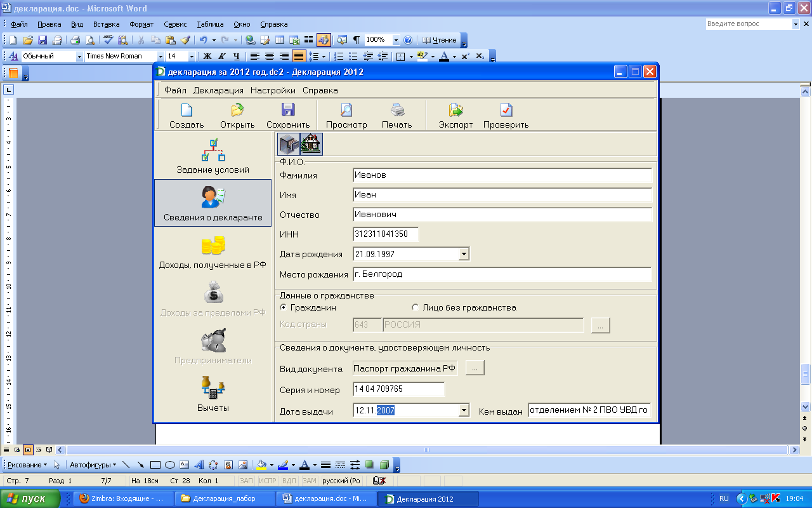This screenshot has height=508, width=812.
Task: Open the Настройки menu
Action: (273, 90)
